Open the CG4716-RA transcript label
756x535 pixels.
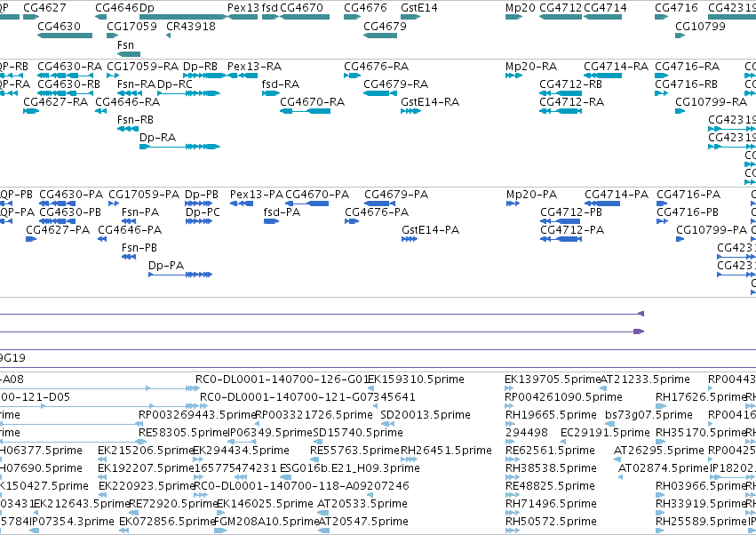(x=687, y=66)
